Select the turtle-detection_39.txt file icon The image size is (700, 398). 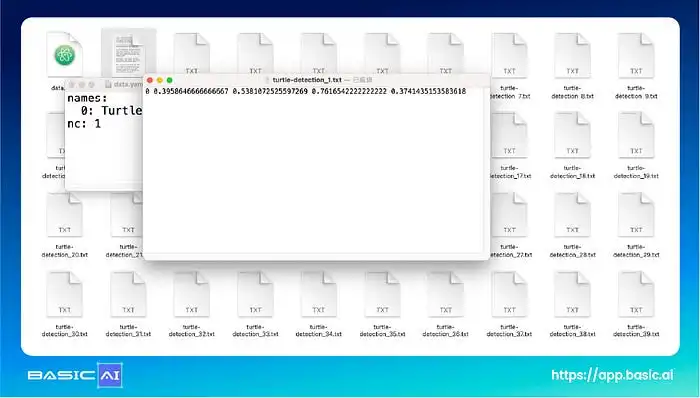pyautogui.click(x=636, y=294)
